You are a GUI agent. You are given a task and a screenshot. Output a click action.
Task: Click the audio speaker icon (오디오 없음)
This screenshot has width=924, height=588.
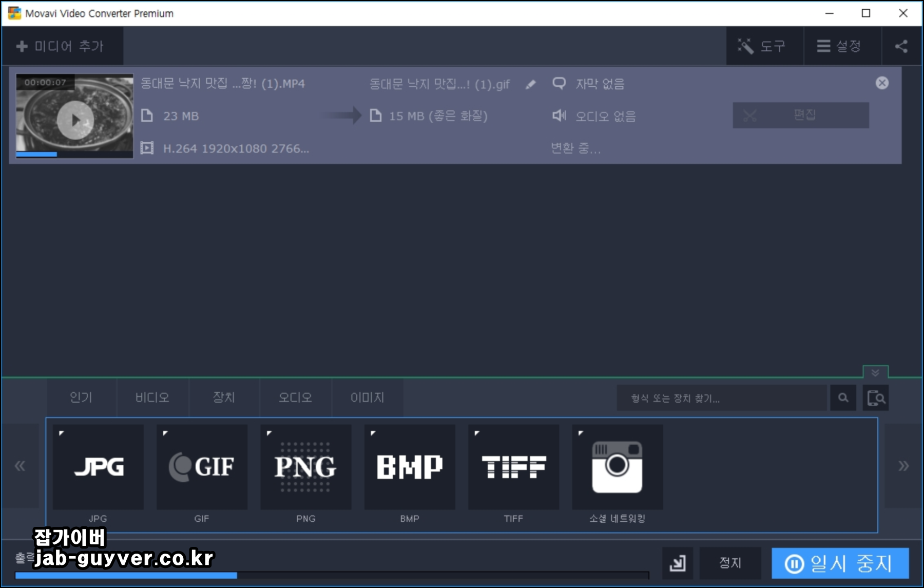click(x=559, y=116)
